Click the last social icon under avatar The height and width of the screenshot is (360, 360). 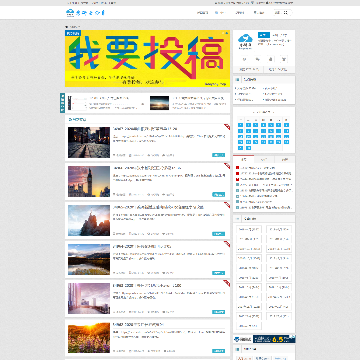click(284, 59)
